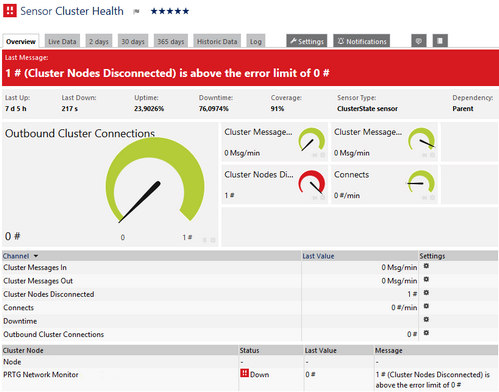
Task: Click the pin icon on the Outbound Cluster Connections gauge
Action: pos(205,240)
